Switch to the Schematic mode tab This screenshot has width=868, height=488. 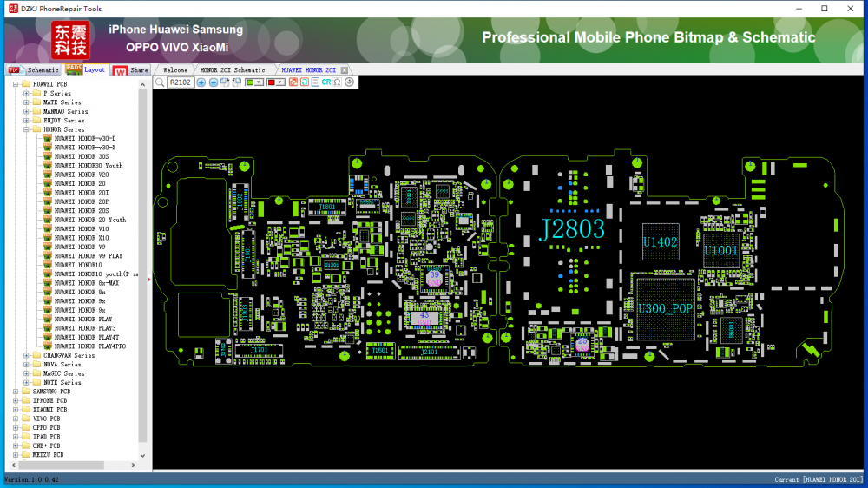pyautogui.click(x=33, y=69)
